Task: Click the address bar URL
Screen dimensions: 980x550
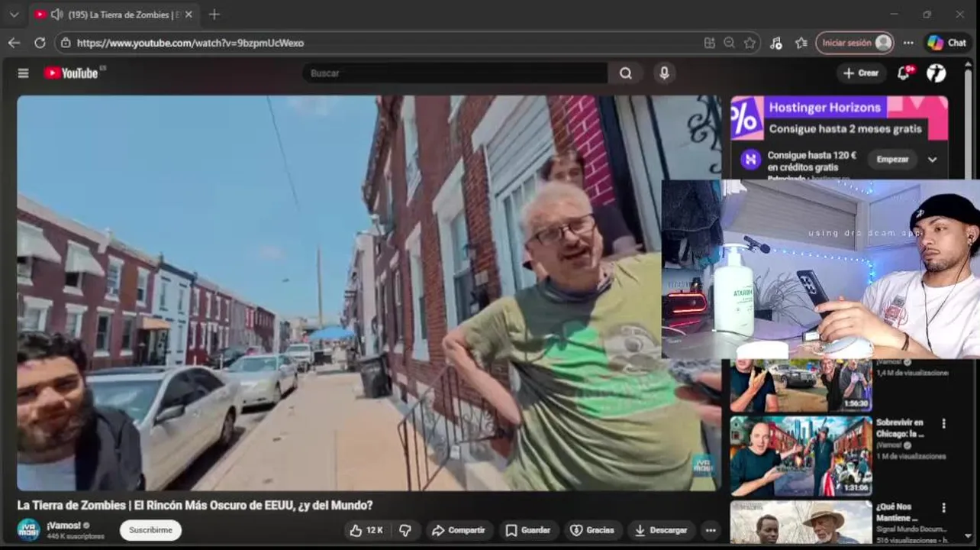Action: coord(190,43)
